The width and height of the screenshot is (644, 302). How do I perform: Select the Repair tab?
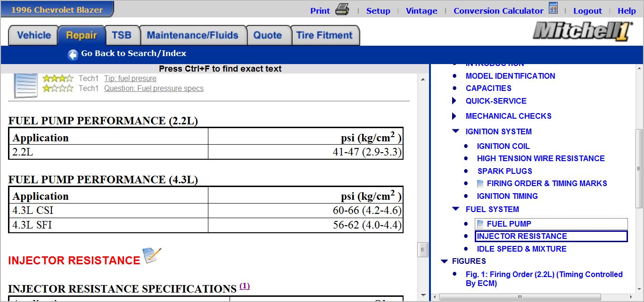click(x=81, y=35)
